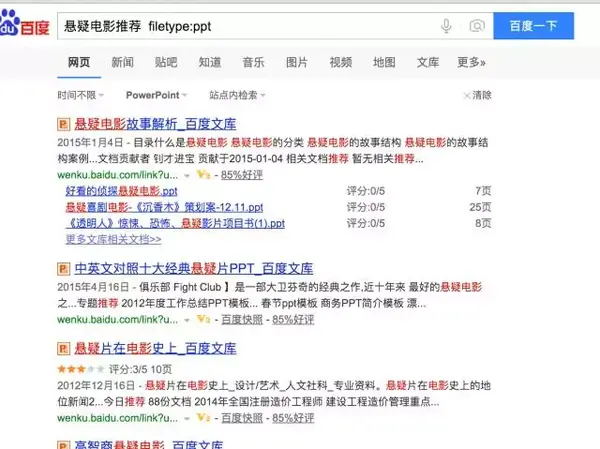Expand the 站点内检索 site search dropdown
The height and width of the screenshot is (449, 600).
[237, 95]
